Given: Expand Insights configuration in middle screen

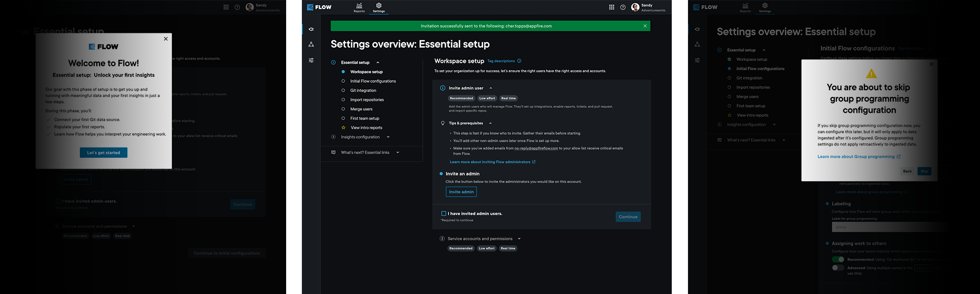Looking at the screenshot, I should (388, 137).
